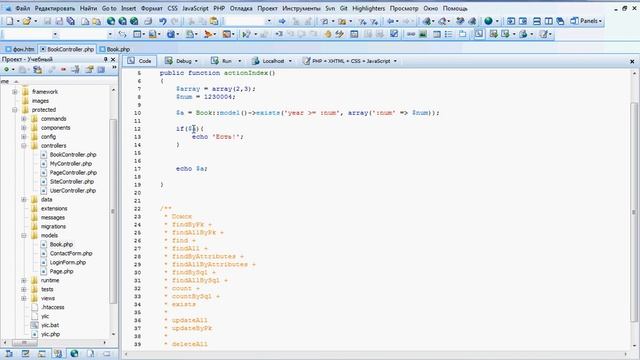Click line 17 'echo $a;' in editor
Screen dimensions: 640x360
[191, 169]
